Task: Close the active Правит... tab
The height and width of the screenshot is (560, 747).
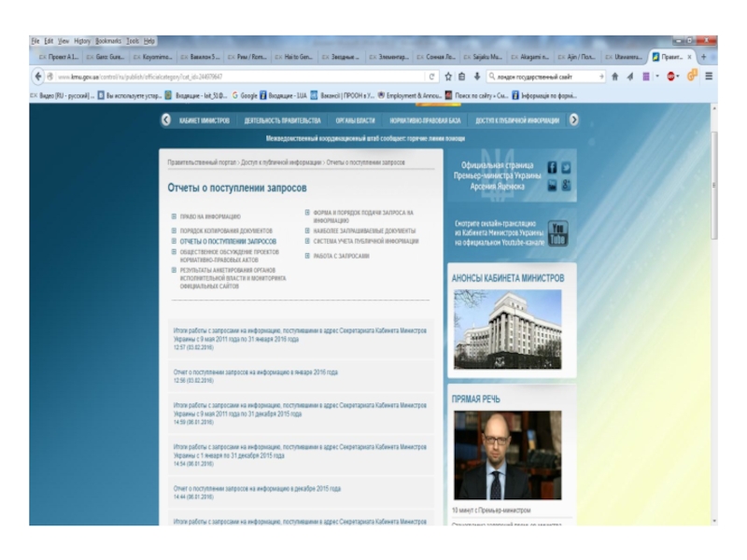Action: pyautogui.click(x=689, y=57)
